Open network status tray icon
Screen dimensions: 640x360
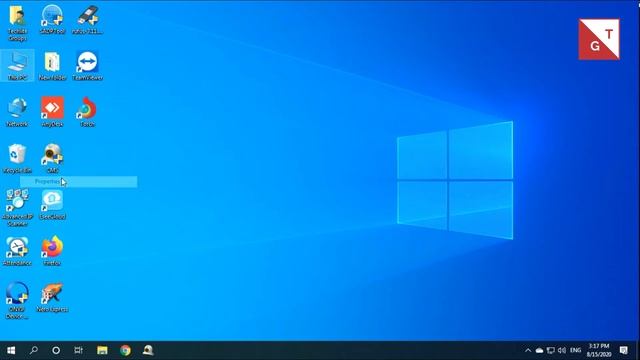[x=551, y=350]
